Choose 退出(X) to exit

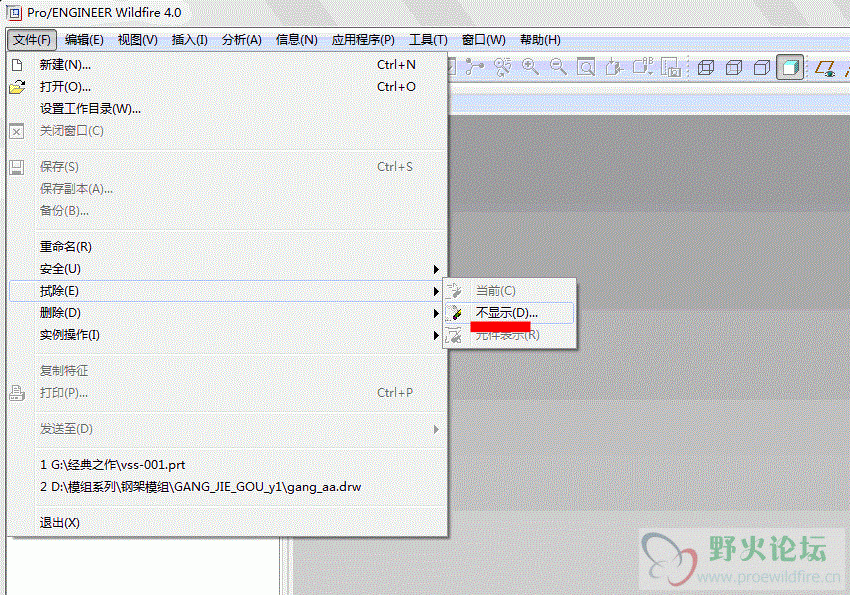[228, 523]
